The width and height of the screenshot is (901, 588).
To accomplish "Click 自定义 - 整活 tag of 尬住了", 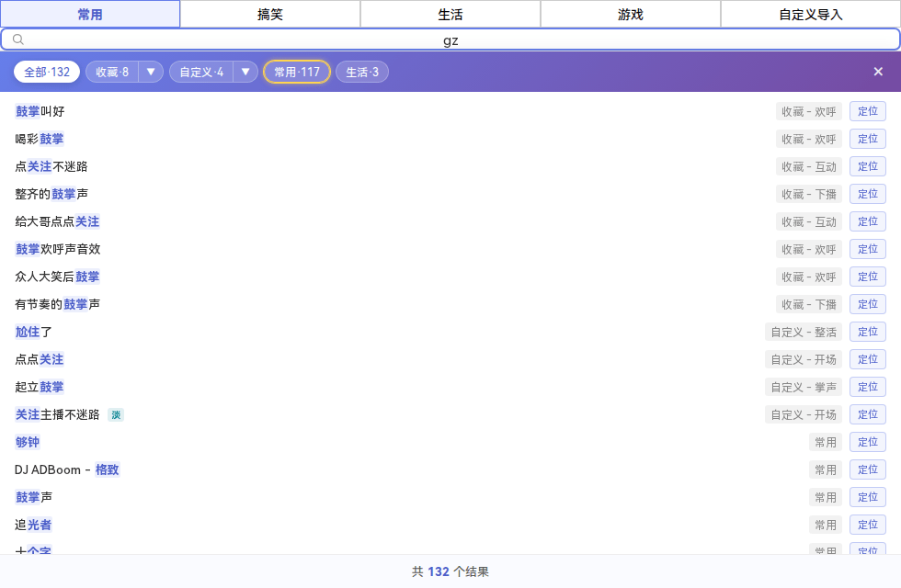I will [x=804, y=332].
